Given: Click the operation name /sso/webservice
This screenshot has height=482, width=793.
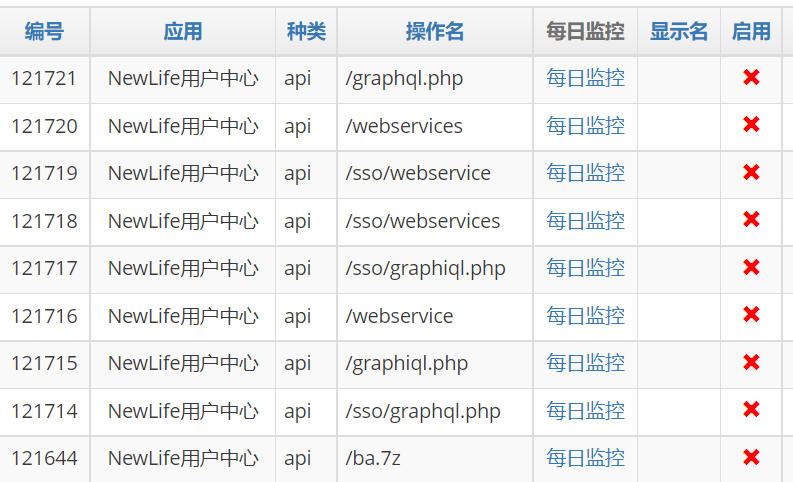Looking at the screenshot, I should tap(418, 173).
